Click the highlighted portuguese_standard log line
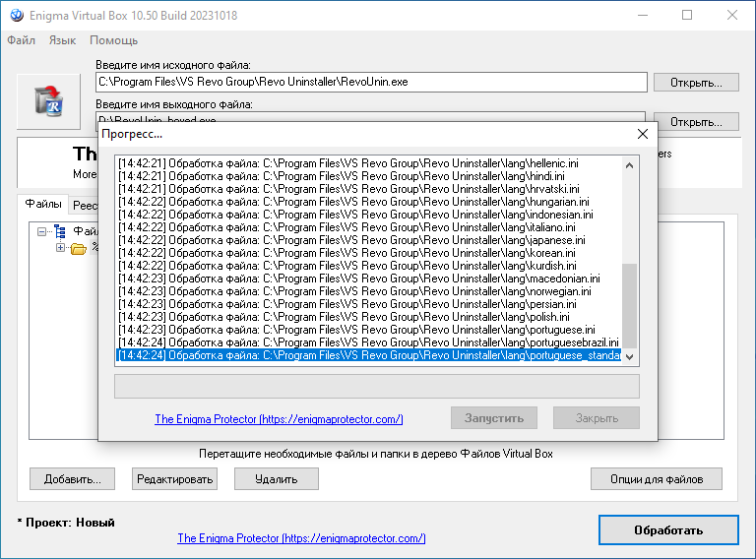 pos(369,355)
